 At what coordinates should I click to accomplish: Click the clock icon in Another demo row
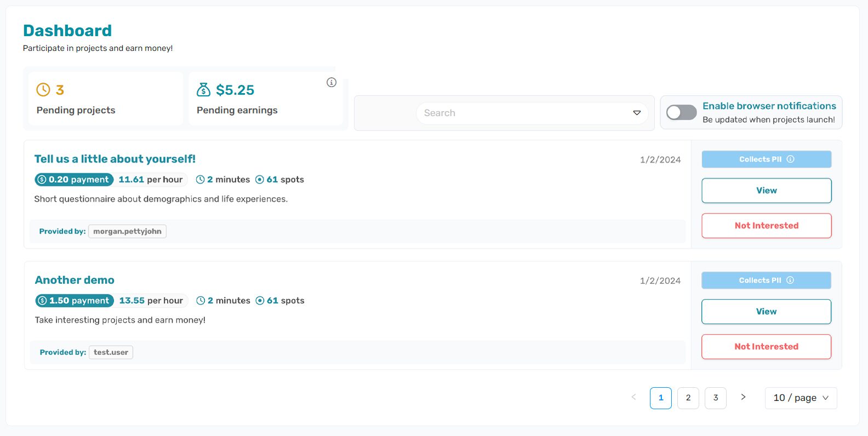pos(201,301)
